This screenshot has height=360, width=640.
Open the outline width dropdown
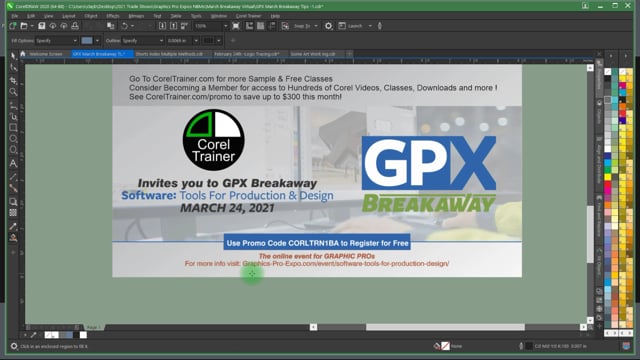pos(196,41)
